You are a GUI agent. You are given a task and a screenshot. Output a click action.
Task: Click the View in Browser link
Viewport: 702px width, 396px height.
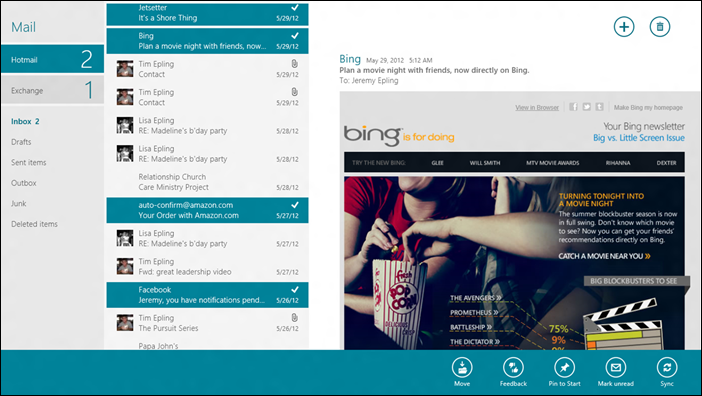(537, 107)
